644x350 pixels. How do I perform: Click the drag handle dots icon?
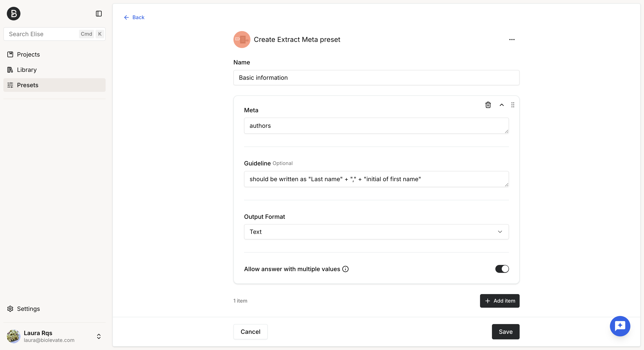(x=513, y=105)
